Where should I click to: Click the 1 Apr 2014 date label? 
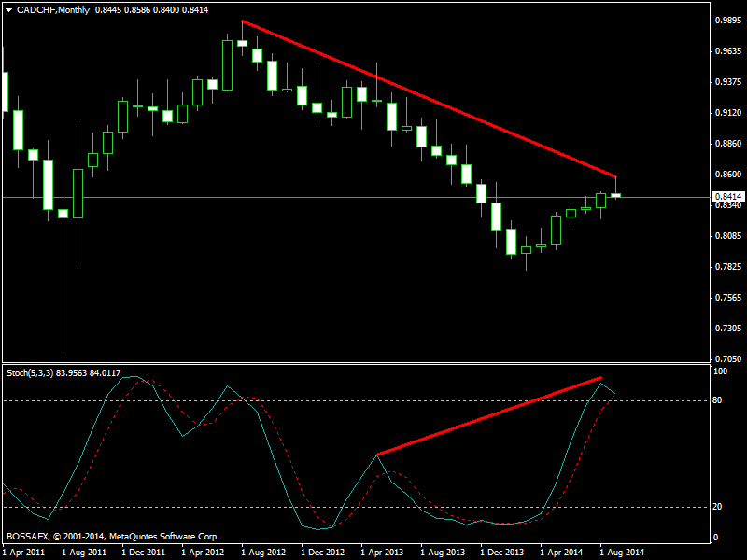click(561, 553)
